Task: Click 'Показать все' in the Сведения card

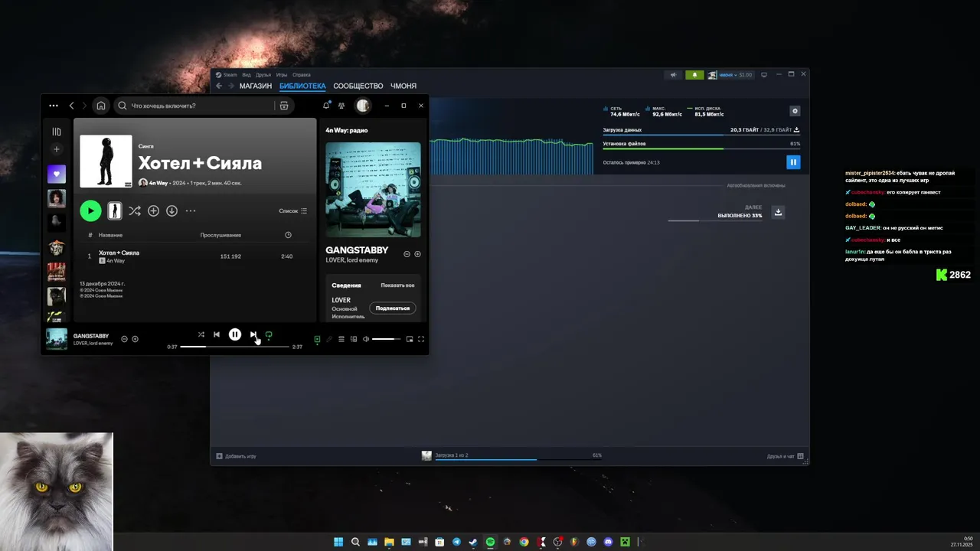Action: [x=397, y=285]
